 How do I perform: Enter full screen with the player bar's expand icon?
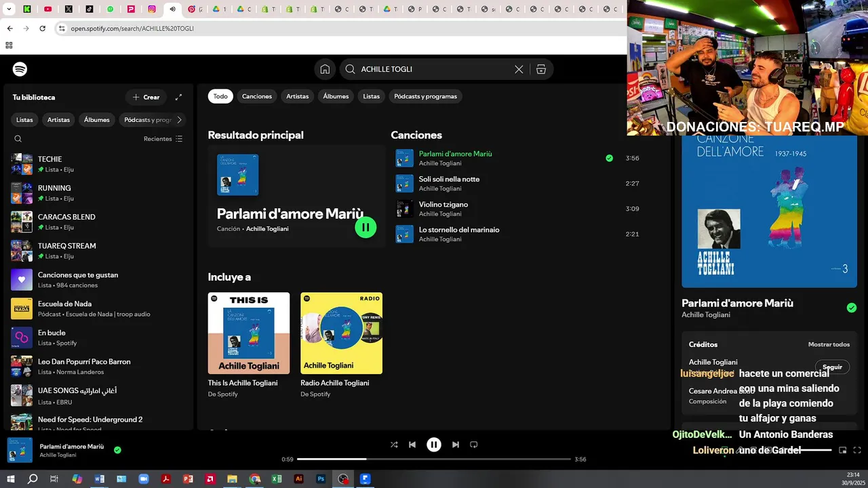[857, 450]
